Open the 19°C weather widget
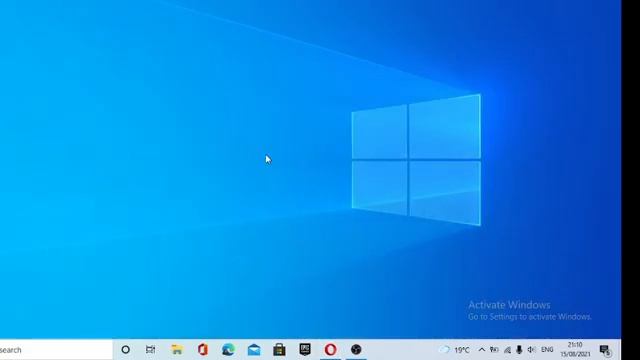This screenshot has width=640, height=360. [x=454, y=350]
